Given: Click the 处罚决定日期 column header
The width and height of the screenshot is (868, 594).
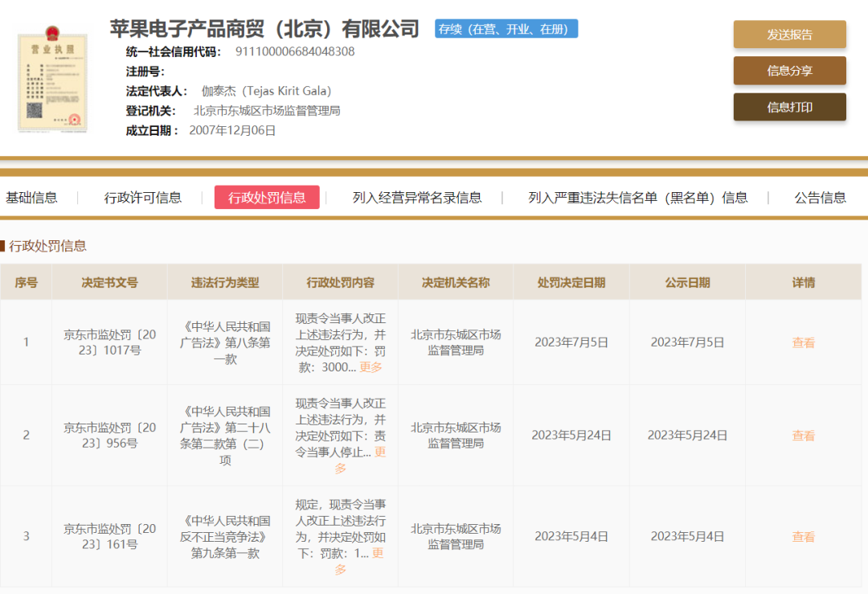Looking at the screenshot, I should 571,283.
